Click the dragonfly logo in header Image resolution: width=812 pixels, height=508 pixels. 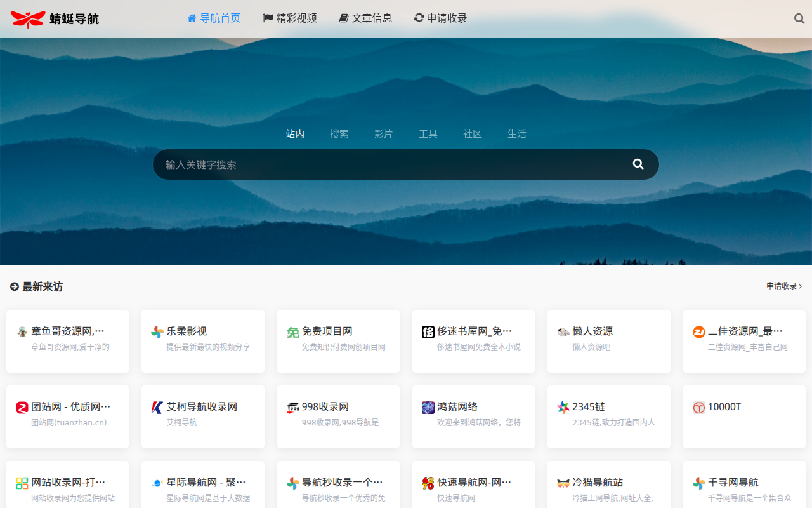pyautogui.click(x=29, y=19)
